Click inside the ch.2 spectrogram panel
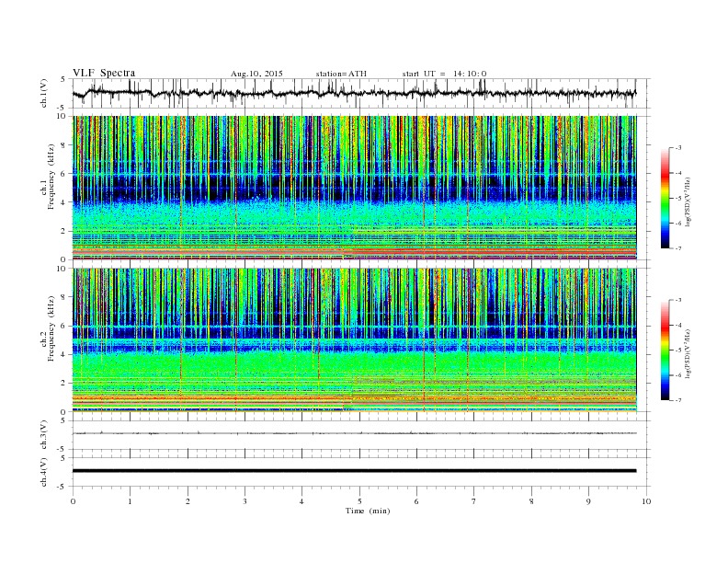 [x=354, y=339]
